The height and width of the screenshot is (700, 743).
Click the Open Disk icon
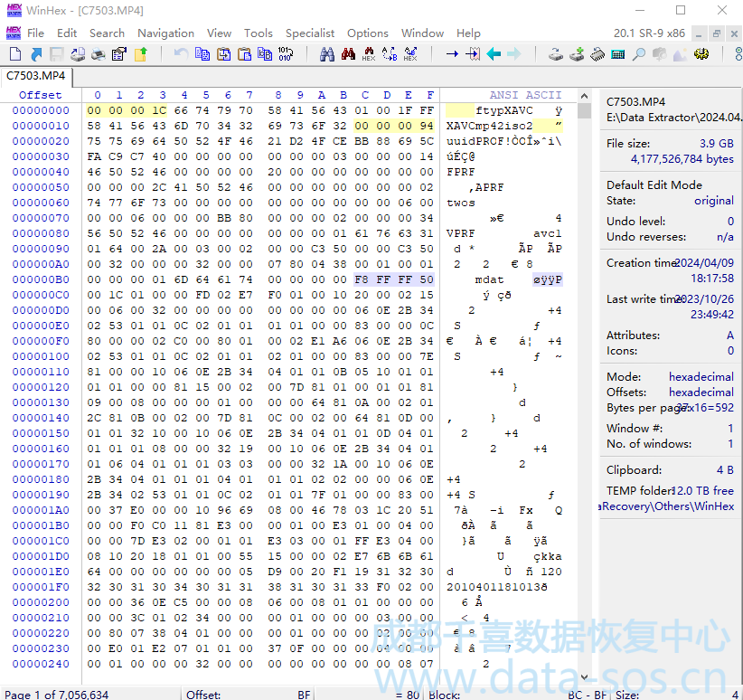pos(555,54)
